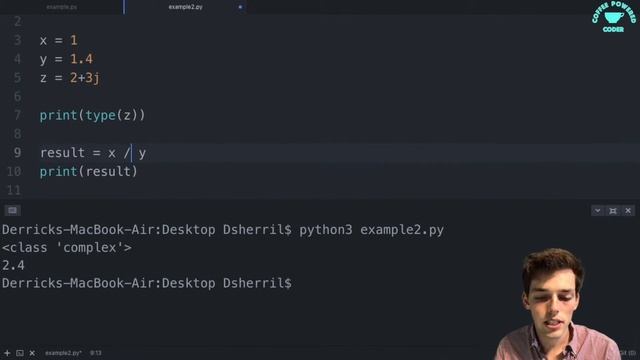Click 'result = x / y' code line
Image resolution: width=640 pixels, height=360 pixels.
point(93,153)
